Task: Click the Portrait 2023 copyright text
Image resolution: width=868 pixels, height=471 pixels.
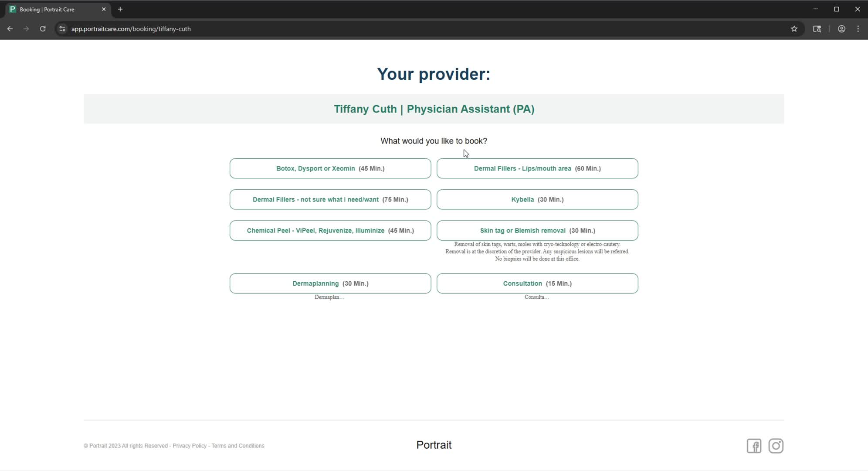Action: click(x=125, y=446)
